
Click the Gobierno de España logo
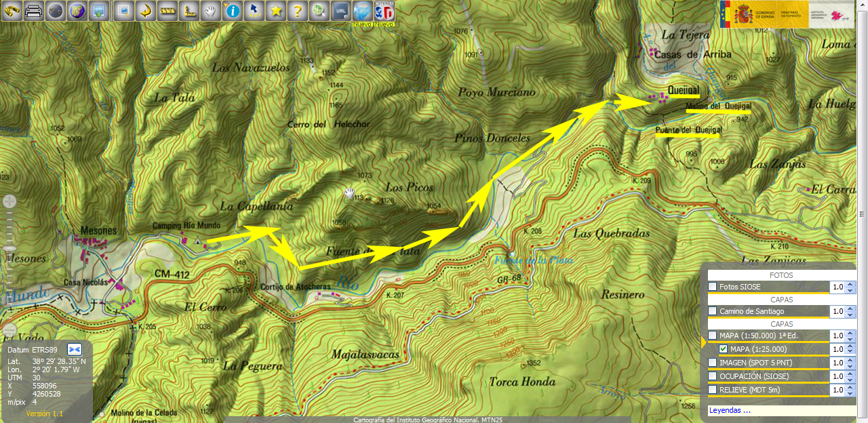click(764, 14)
